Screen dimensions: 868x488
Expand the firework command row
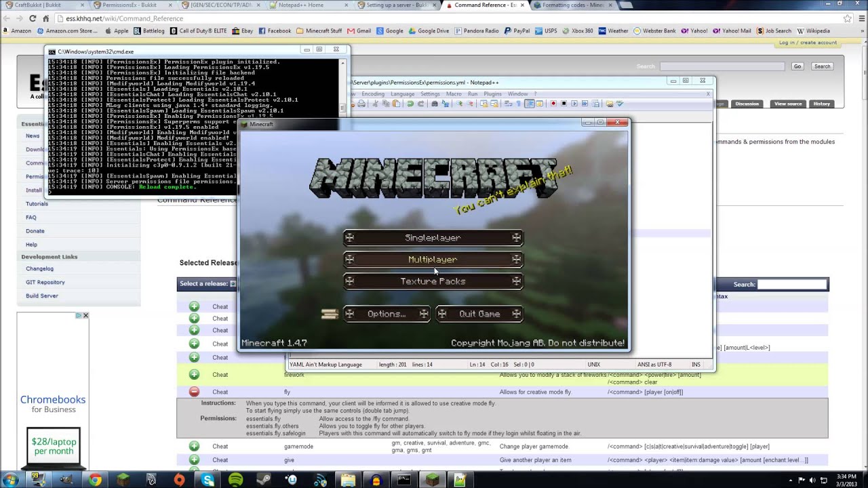(194, 375)
